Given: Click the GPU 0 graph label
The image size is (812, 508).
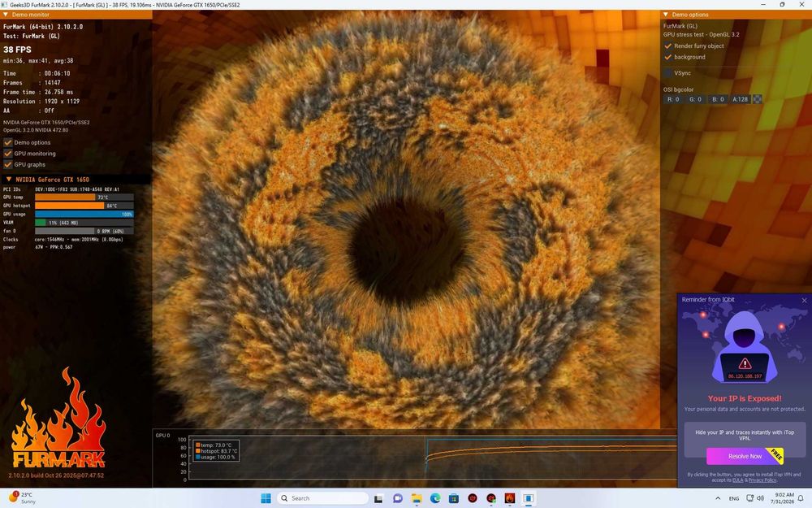Looking at the screenshot, I should pos(162,436).
